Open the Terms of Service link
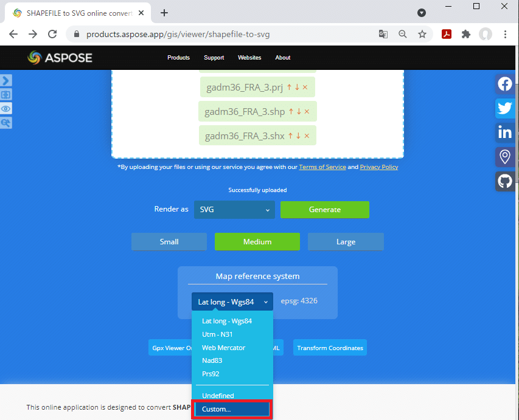 point(322,167)
